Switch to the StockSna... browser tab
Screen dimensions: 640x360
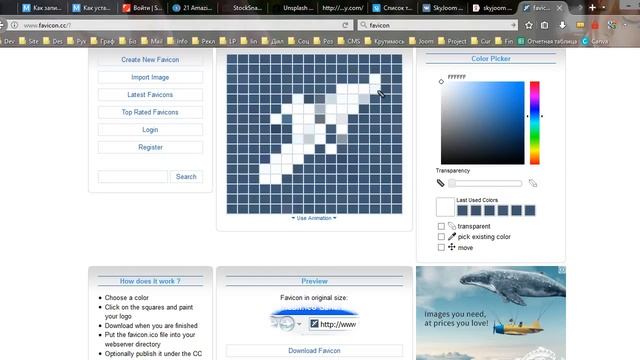click(243, 8)
